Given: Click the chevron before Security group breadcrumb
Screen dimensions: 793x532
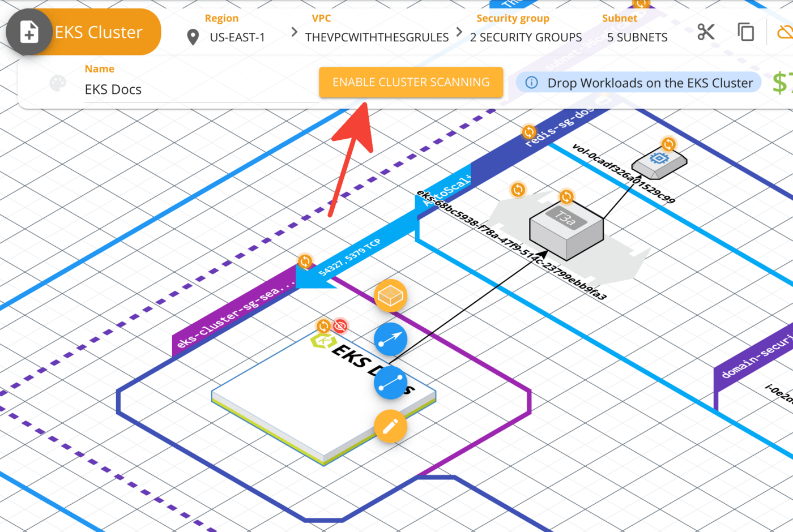Looking at the screenshot, I should pos(459,32).
